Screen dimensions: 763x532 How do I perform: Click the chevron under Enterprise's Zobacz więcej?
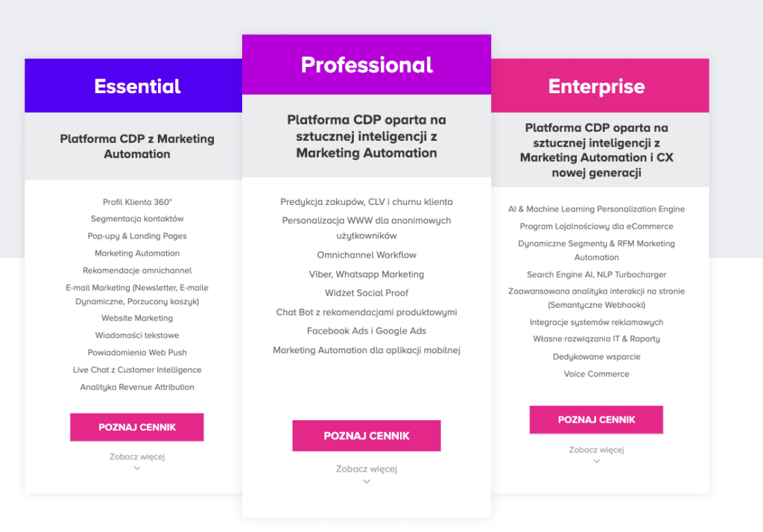point(597,461)
